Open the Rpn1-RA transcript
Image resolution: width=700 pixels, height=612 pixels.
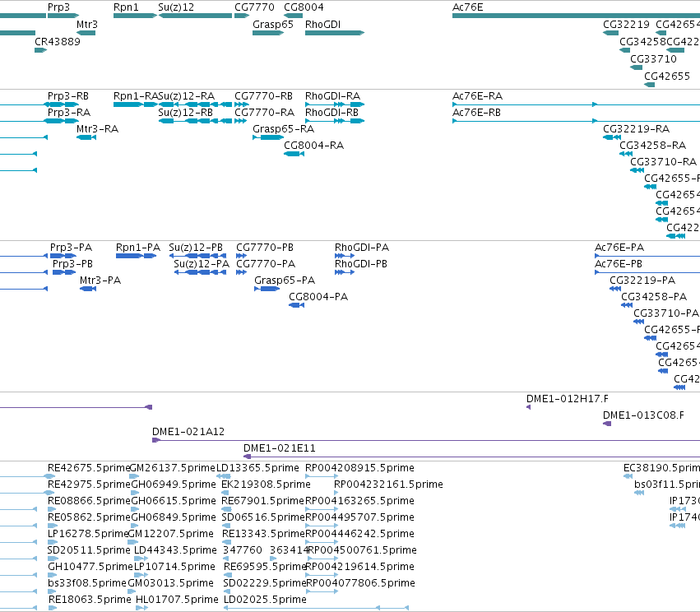click(x=135, y=104)
